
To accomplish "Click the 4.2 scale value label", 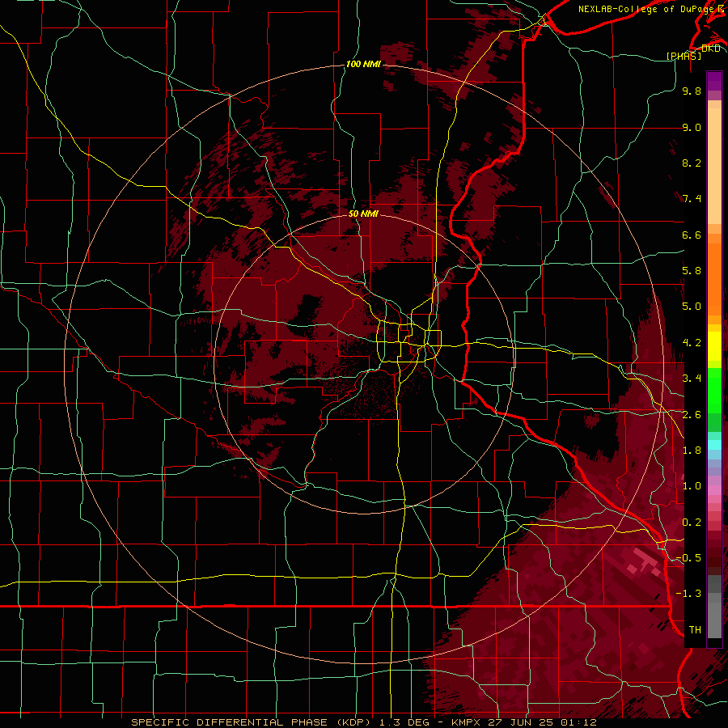I will (x=692, y=343).
